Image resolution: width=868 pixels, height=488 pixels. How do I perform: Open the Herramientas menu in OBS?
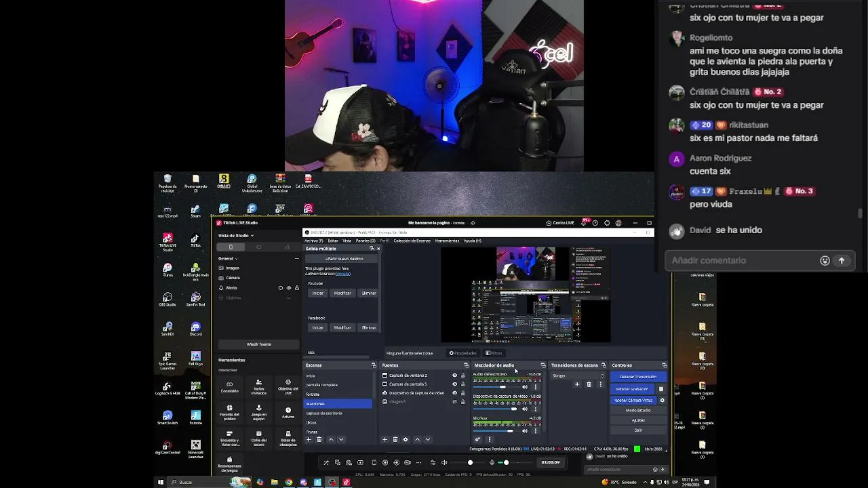pyautogui.click(x=447, y=241)
